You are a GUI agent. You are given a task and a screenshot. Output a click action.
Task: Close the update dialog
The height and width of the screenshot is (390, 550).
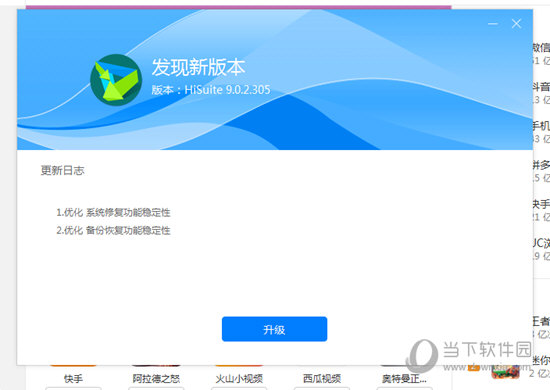[x=516, y=24]
